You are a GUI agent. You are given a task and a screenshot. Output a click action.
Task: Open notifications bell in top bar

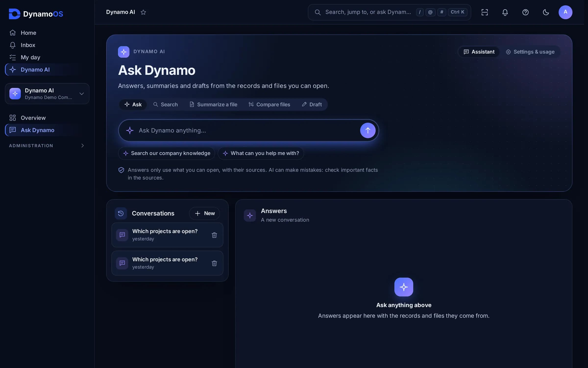pos(505,12)
